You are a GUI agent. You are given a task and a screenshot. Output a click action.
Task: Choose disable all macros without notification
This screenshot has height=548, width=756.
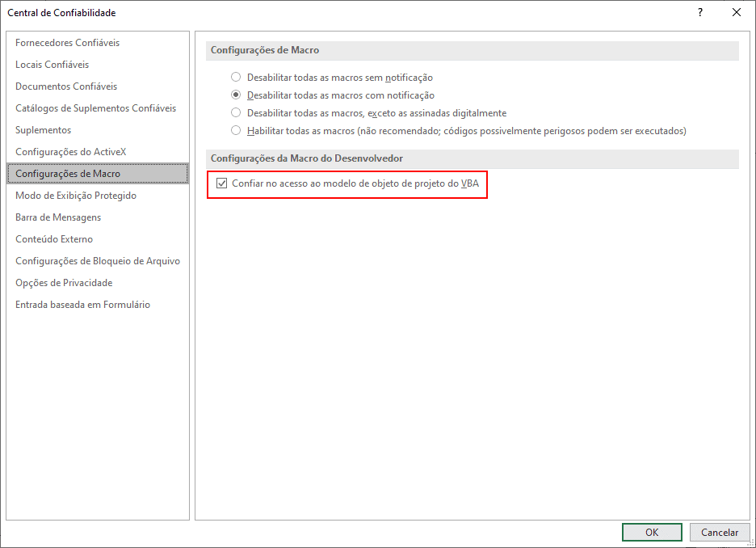[236, 78]
